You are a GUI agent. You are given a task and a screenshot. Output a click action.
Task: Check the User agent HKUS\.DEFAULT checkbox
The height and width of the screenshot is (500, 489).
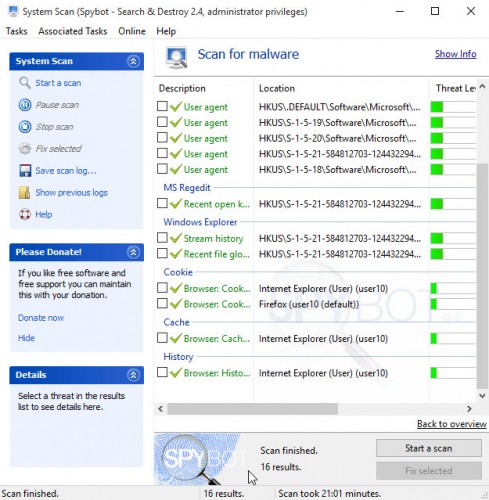[162, 106]
